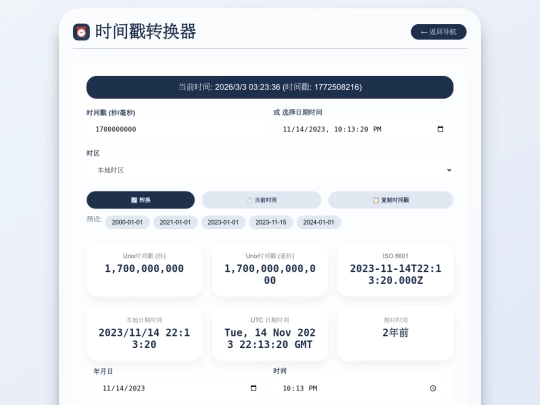540x405 pixels.
Task: Click the 预设 presets label
Action: coord(94,219)
